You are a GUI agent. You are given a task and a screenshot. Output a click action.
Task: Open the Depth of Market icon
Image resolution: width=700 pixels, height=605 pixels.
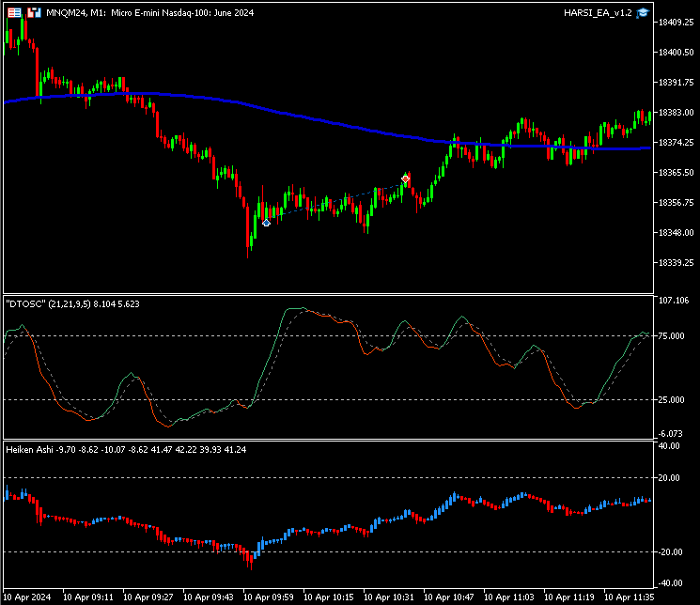(x=34, y=12)
